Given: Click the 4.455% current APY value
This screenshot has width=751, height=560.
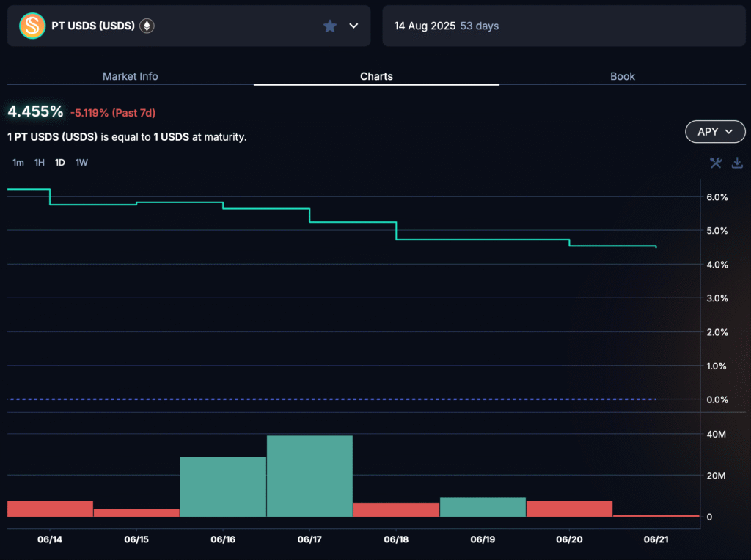Looking at the screenshot, I should click(x=35, y=111).
